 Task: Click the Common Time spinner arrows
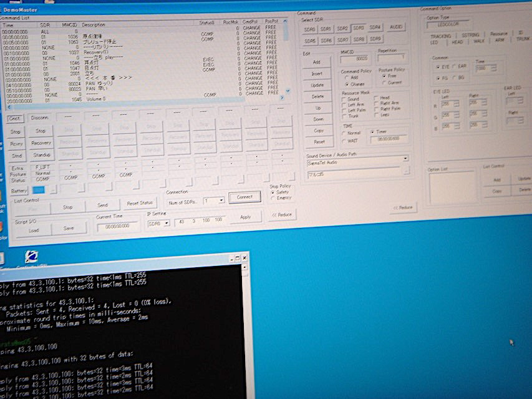[x=494, y=68]
